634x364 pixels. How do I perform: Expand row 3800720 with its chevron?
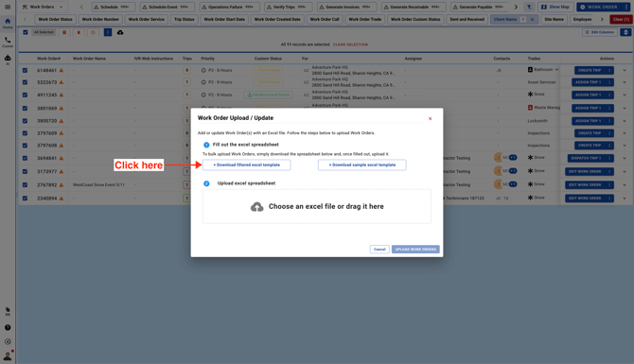[625, 121]
